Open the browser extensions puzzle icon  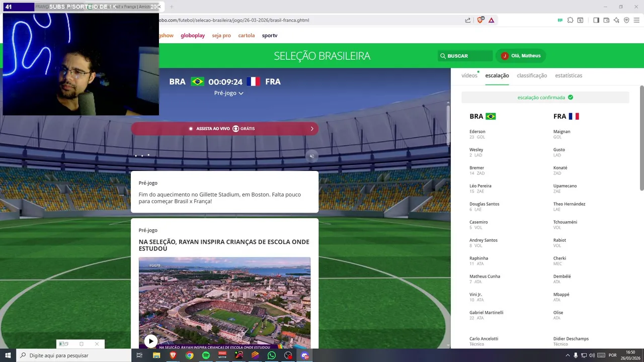point(570,20)
